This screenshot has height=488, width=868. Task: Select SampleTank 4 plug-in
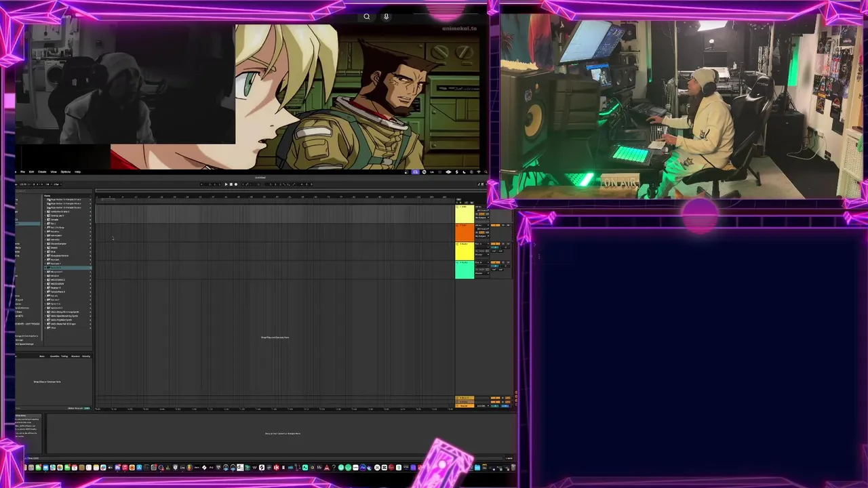[x=58, y=291]
